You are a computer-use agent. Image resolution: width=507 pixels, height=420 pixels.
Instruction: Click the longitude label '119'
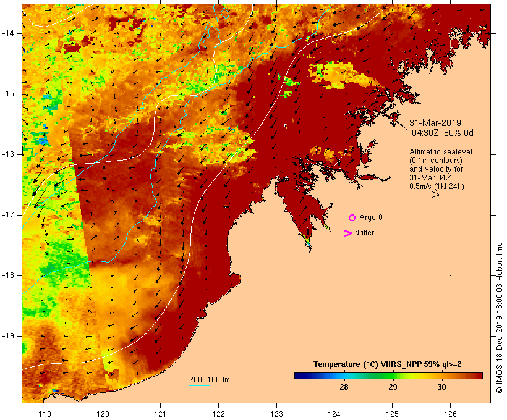[x=45, y=414]
